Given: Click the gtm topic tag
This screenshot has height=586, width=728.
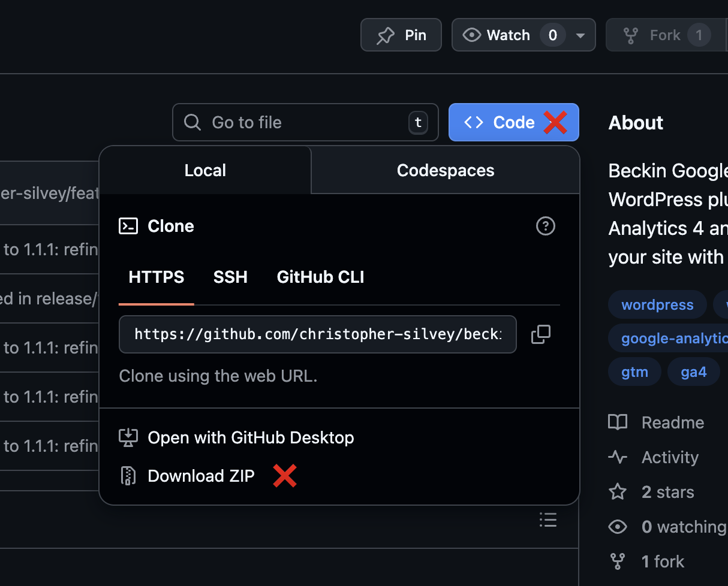Looking at the screenshot, I should click(634, 372).
